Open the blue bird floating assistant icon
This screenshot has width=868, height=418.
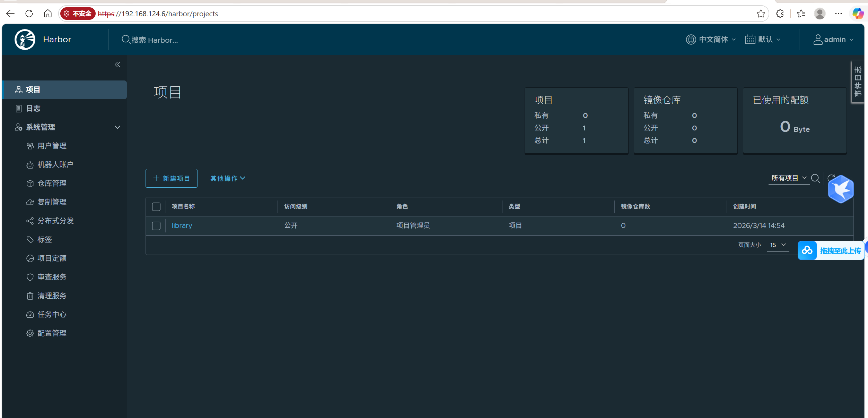coord(841,189)
